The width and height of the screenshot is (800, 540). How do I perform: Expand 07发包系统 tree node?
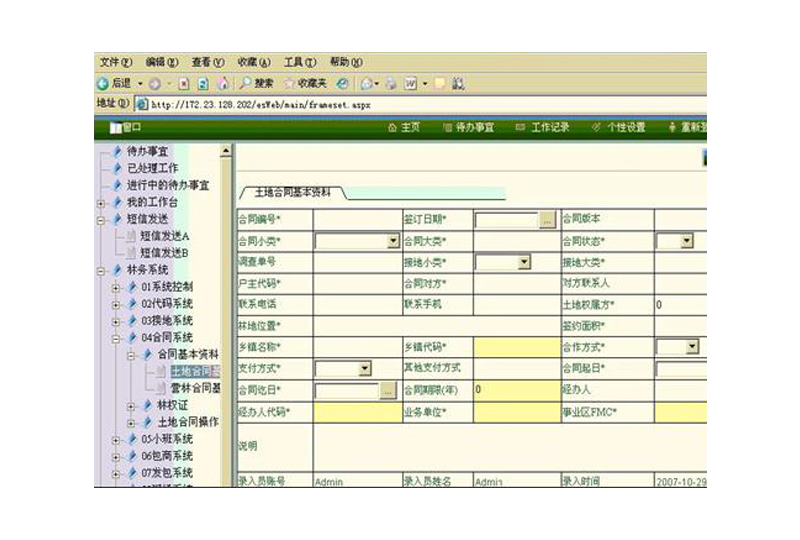tap(116, 474)
